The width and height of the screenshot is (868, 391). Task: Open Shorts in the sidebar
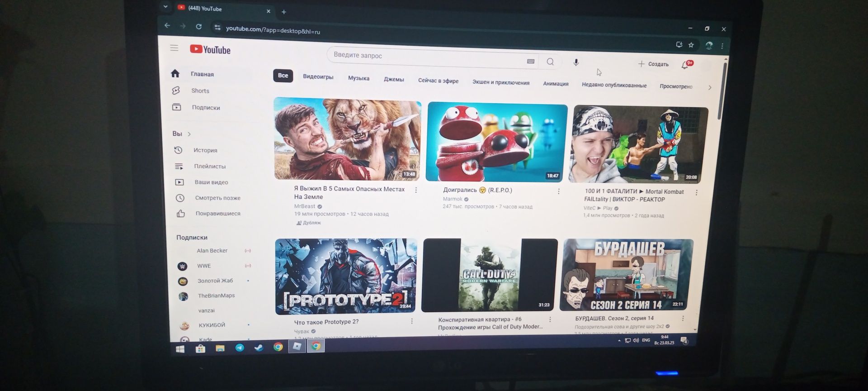200,91
